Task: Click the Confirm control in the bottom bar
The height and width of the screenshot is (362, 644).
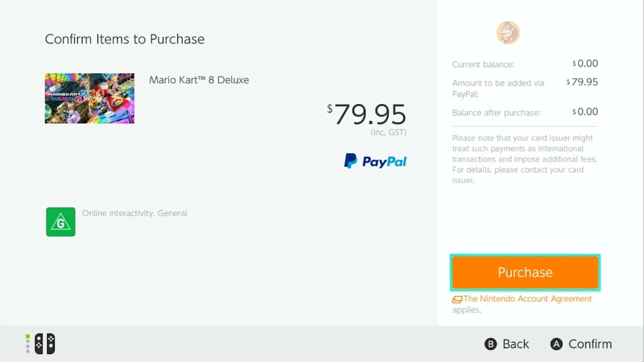Action: coord(580,344)
